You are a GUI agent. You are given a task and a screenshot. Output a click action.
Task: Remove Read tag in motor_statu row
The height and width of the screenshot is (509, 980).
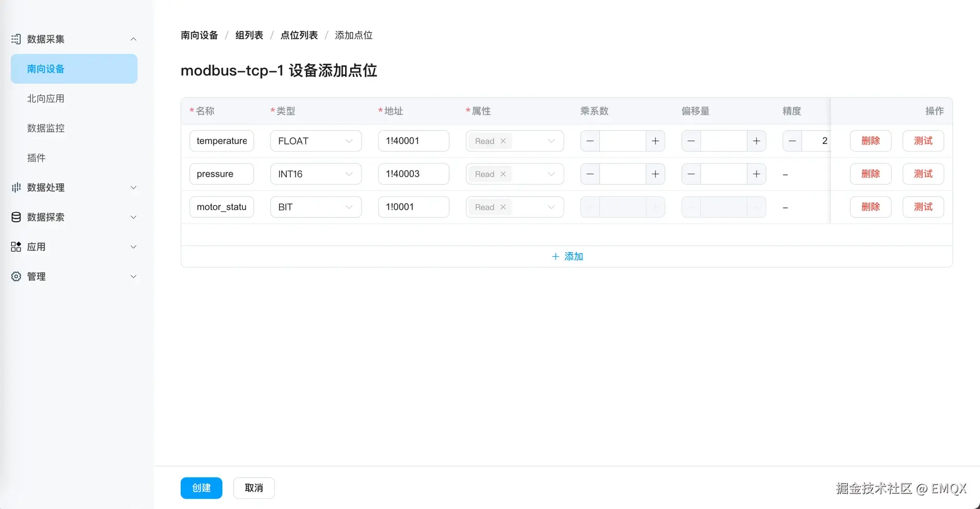pyautogui.click(x=503, y=207)
